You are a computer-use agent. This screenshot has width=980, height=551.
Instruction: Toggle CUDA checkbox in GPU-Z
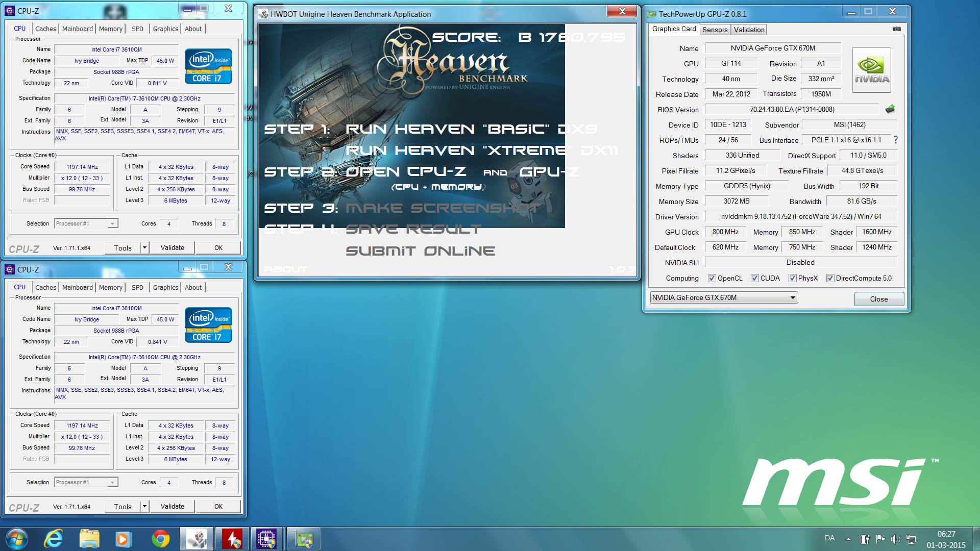coord(754,278)
